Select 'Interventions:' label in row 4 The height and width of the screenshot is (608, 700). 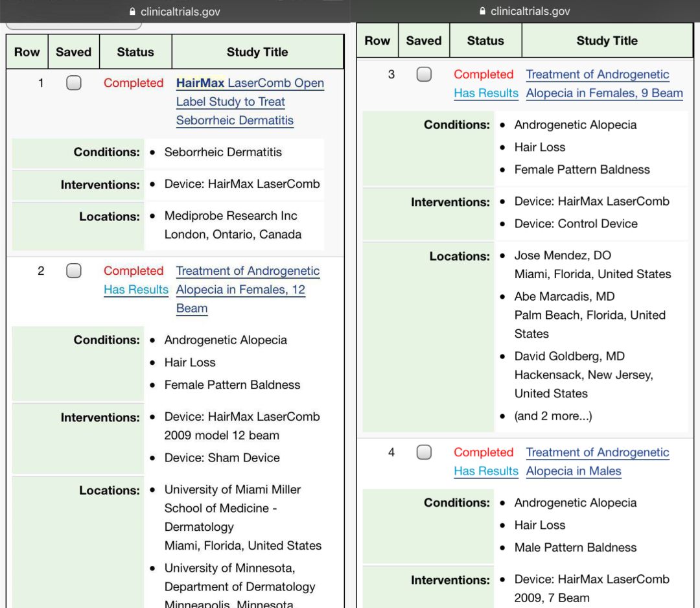[x=450, y=580]
